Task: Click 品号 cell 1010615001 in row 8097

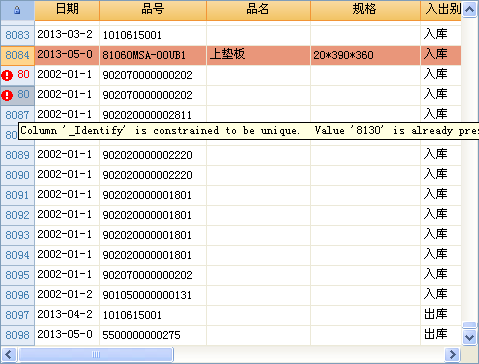Action: (x=153, y=315)
